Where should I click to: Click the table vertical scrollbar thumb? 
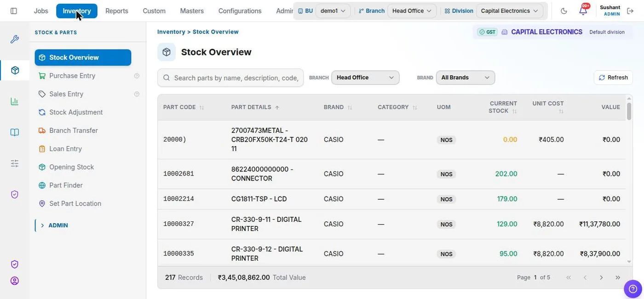point(629,111)
